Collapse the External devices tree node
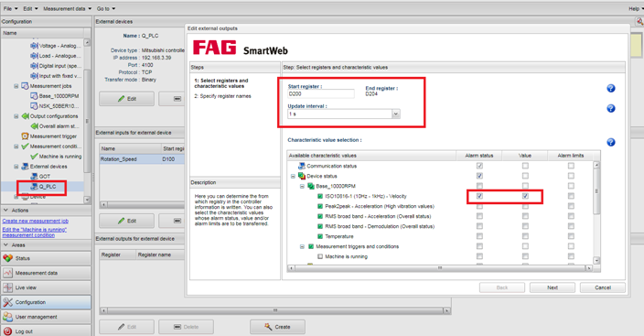The image size is (644, 336). 16,167
